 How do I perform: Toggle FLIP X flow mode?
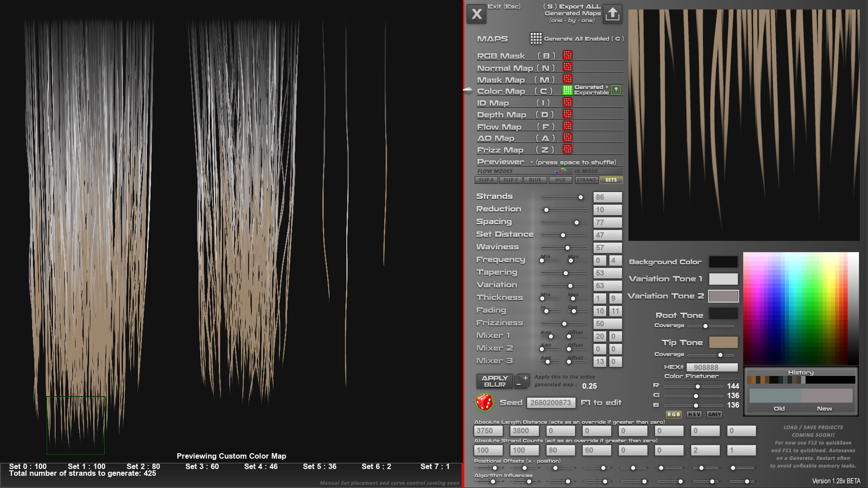pyautogui.click(x=486, y=180)
